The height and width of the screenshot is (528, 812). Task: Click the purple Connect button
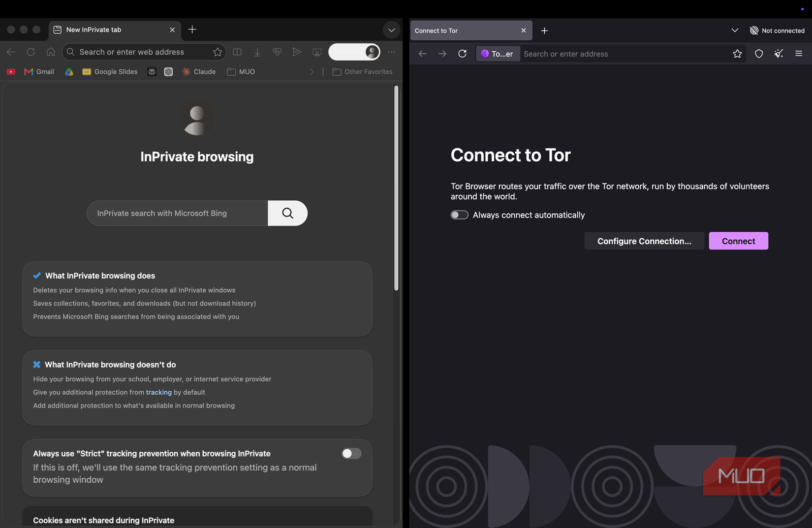pos(738,241)
